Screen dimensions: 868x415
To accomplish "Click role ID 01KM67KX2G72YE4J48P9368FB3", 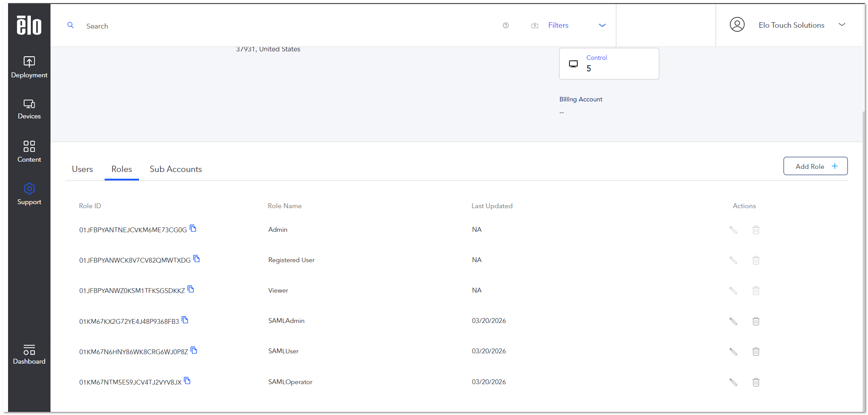I will click(129, 322).
